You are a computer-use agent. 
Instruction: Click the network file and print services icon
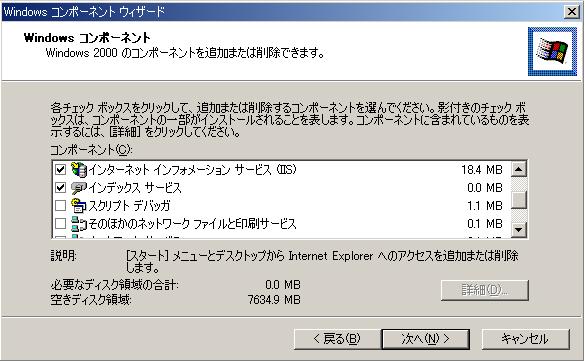pyautogui.click(x=78, y=223)
